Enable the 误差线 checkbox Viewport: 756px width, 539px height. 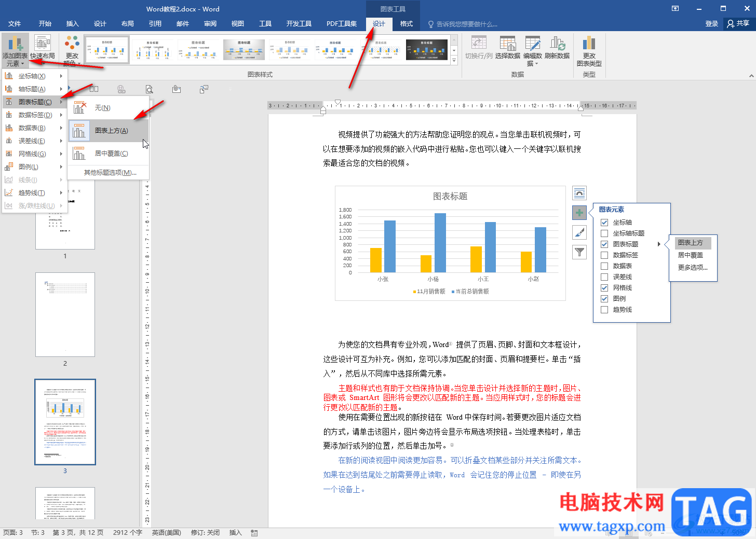tap(604, 277)
